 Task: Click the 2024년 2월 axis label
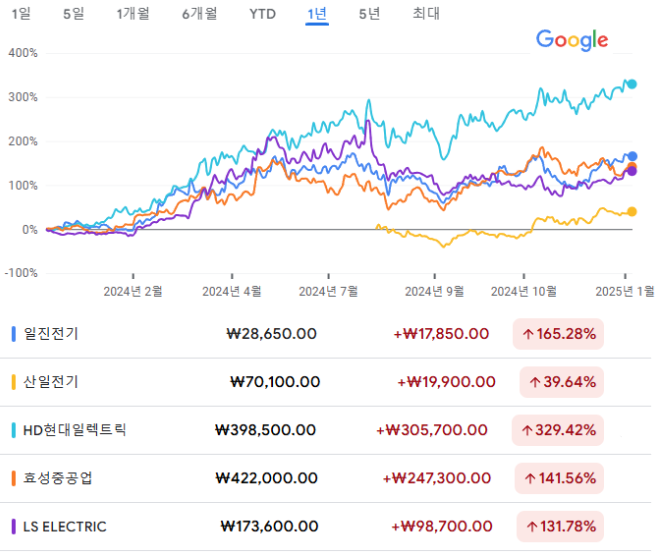pos(133,291)
